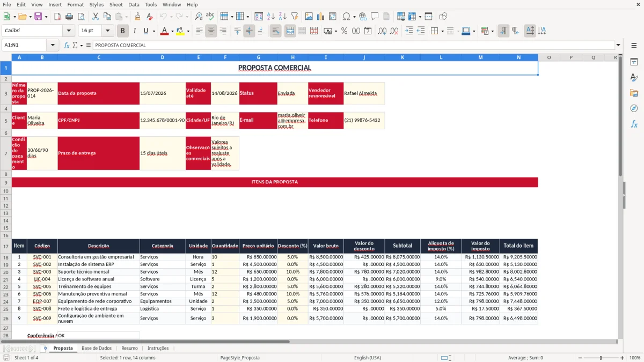Click the zoom in plus button
Image resolution: width=644 pixels, height=362 pixels.
[x=623, y=358]
